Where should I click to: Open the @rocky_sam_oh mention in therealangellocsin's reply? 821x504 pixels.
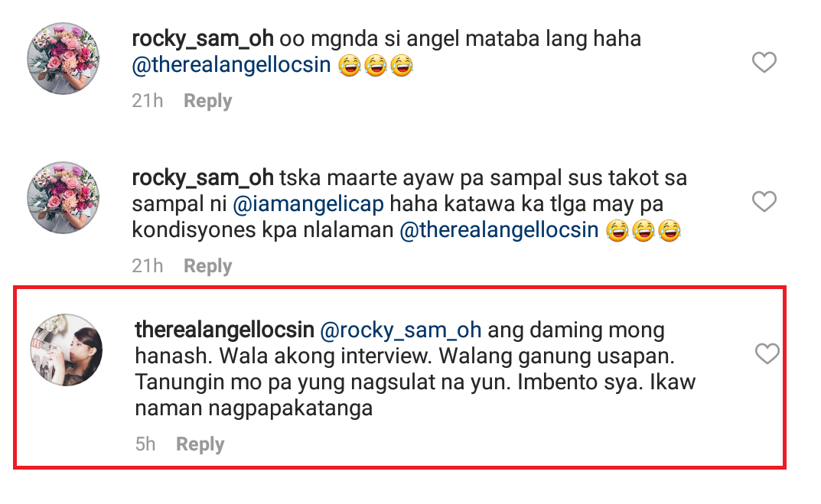pos(400,330)
